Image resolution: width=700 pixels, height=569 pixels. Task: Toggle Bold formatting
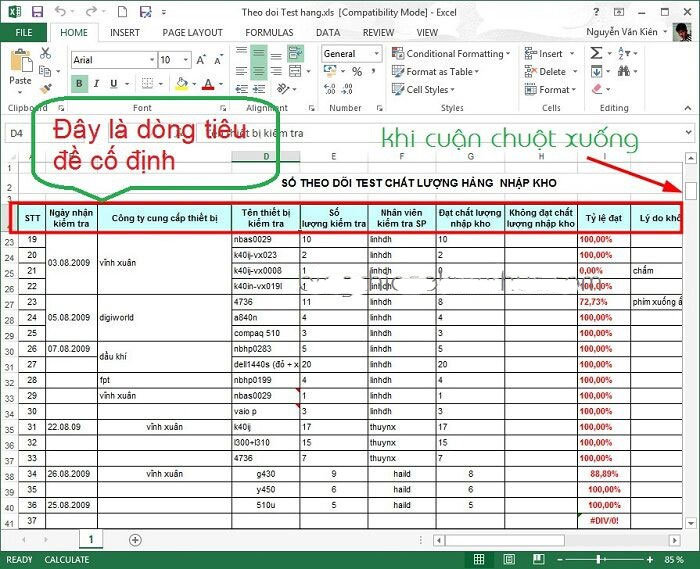[x=79, y=83]
